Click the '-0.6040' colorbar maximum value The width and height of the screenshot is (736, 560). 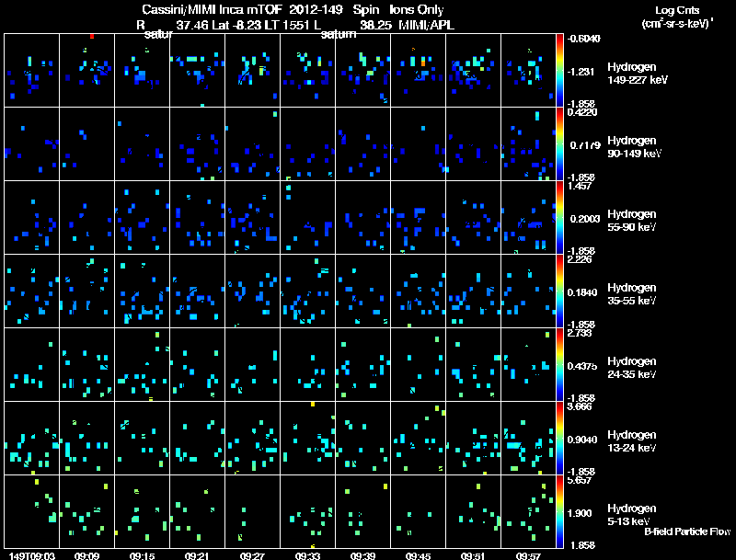coord(583,39)
